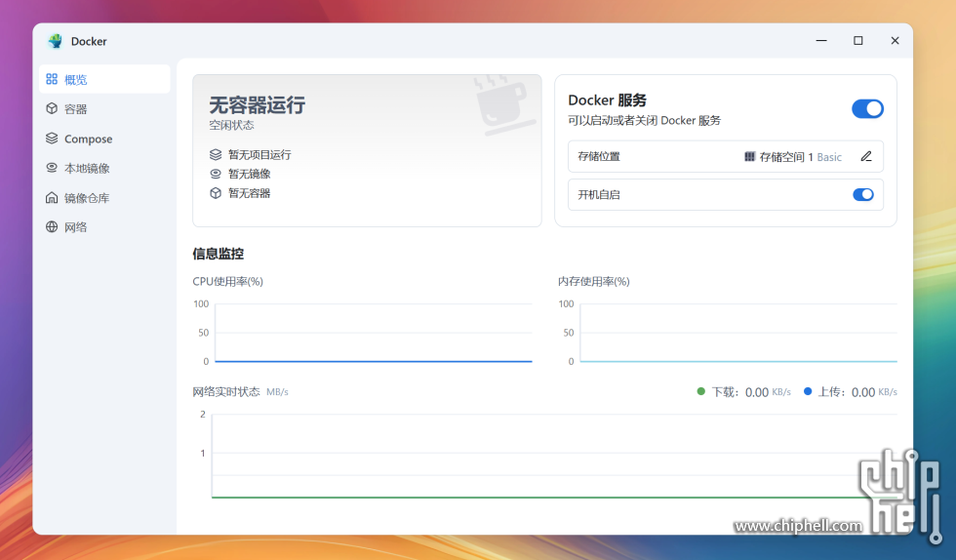Click the 存储位置 row label
Screen dimensions: 956x560
point(599,156)
